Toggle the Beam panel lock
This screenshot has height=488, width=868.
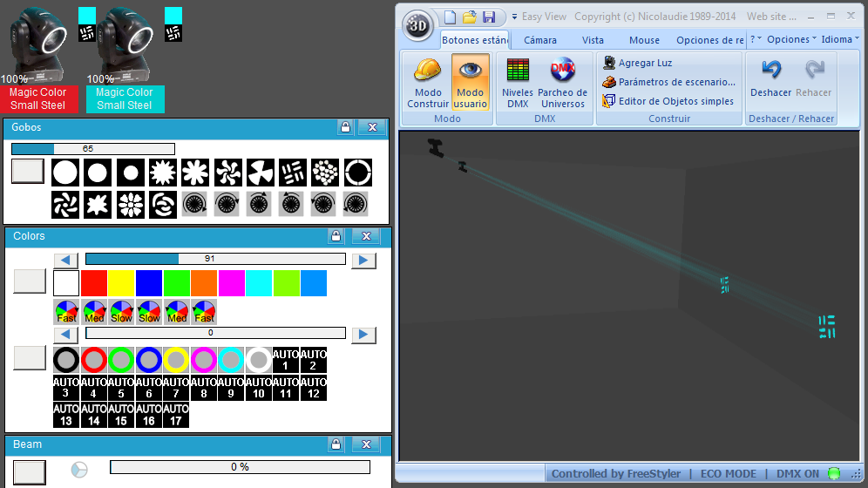coord(336,444)
